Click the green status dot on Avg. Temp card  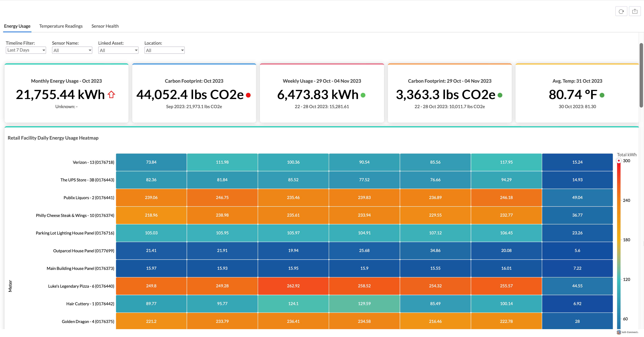point(602,95)
